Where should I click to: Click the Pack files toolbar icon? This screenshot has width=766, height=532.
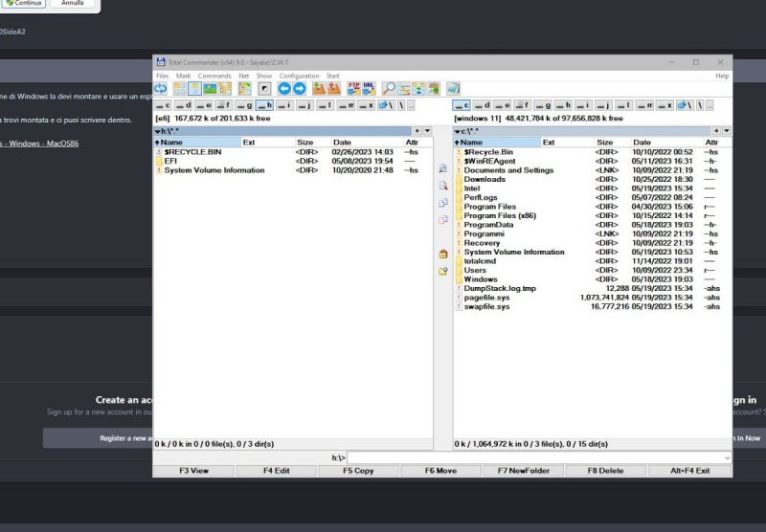(x=319, y=89)
